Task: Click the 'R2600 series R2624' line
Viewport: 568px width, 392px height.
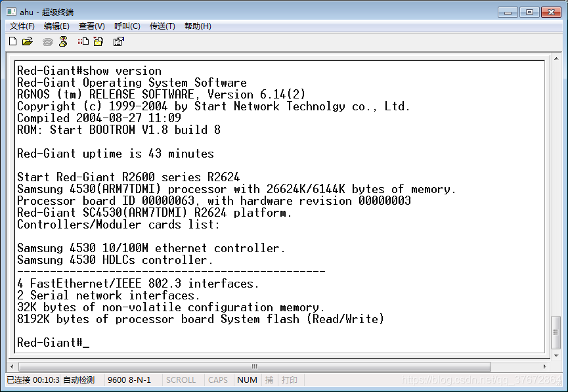Action: [x=128, y=177]
